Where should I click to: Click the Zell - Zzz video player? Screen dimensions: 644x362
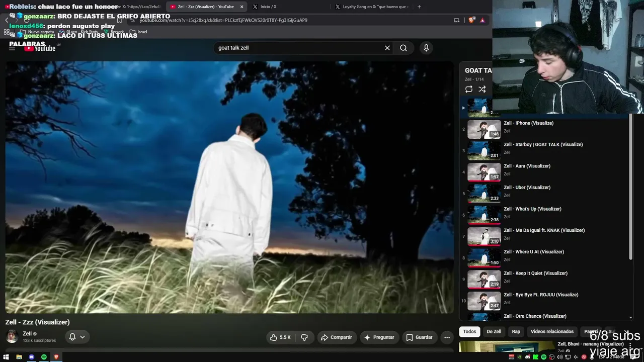(x=229, y=187)
